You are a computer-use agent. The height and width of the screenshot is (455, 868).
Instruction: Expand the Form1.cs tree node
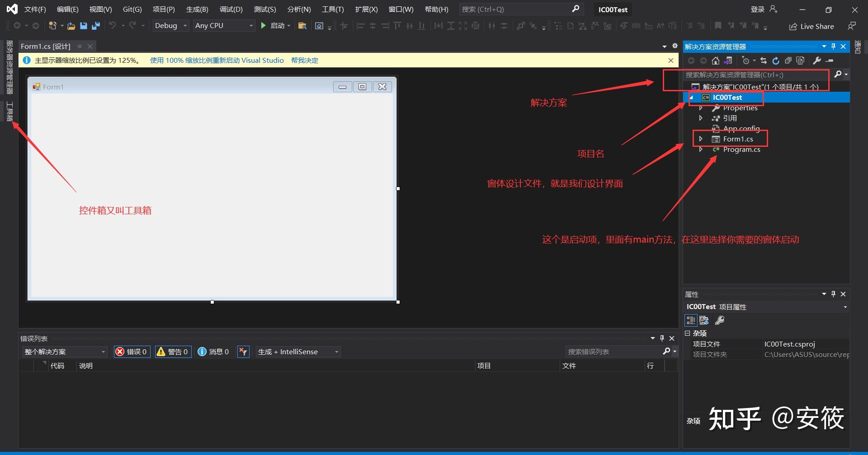[x=701, y=139]
